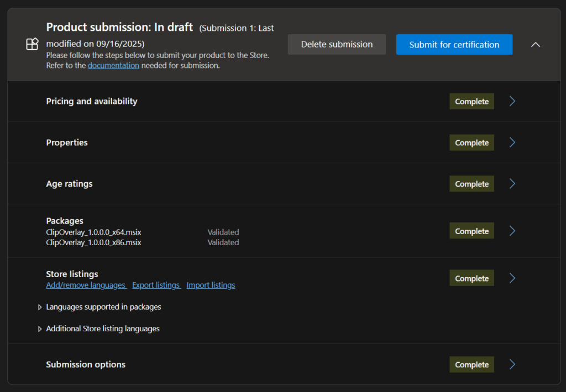Open Submission options chevron arrow
Image resolution: width=566 pixels, height=392 pixels.
pos(512,364)
